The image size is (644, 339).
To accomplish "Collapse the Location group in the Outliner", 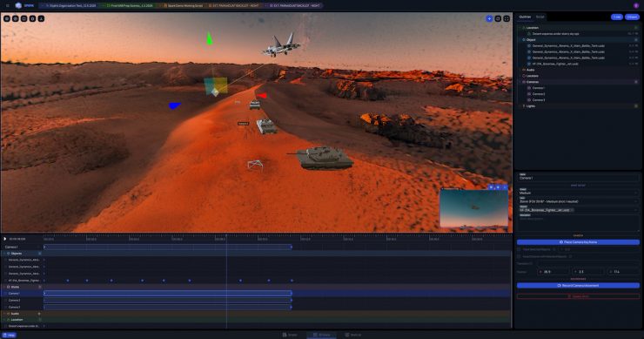I will click(x=520, y=28).
